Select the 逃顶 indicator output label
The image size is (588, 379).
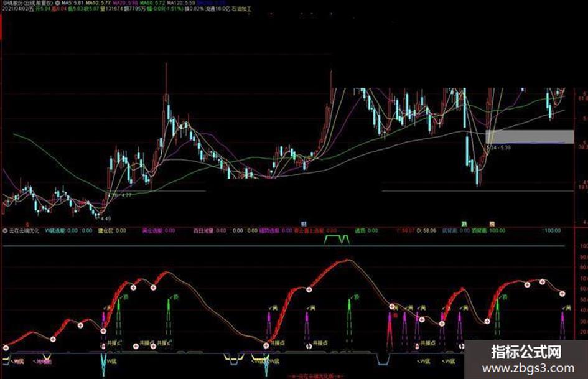tap(360, 231)
